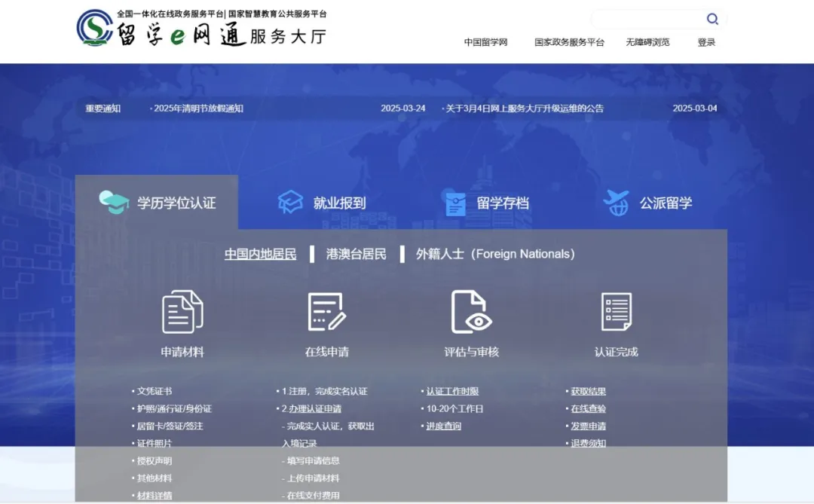Open the 文凭证书 link
The width and height of the screenshot is (814, 504).
coord(155,390)
